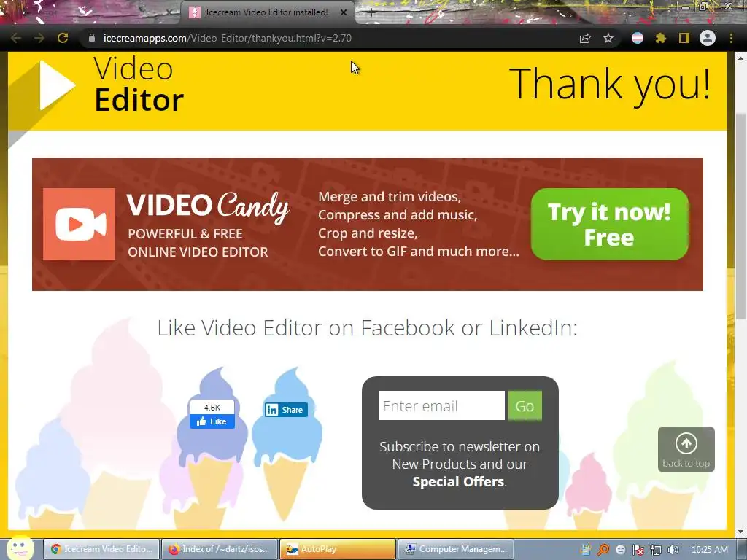Viewport: 747px width, 560px height.
Task: Click the VIDEO Candy banner title
Action: (x=208, y=206)
